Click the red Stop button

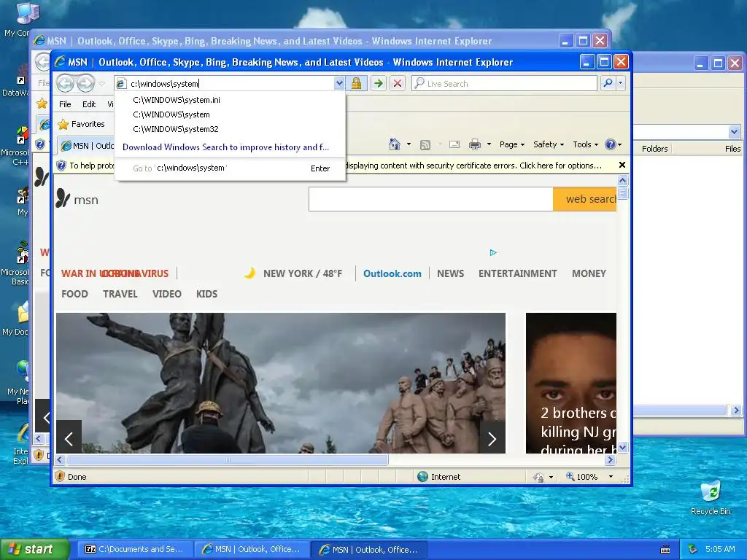tap(398, 83)
